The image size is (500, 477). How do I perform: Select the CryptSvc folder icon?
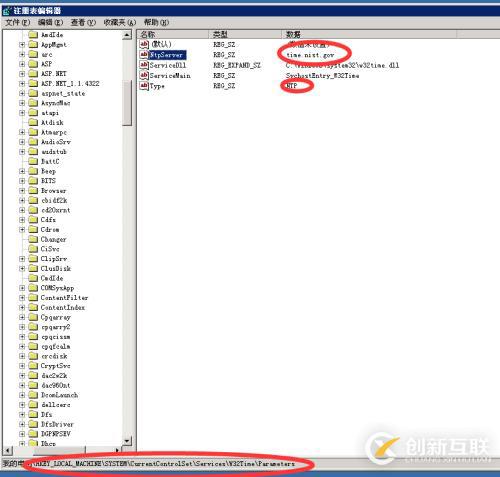(33, 366)
